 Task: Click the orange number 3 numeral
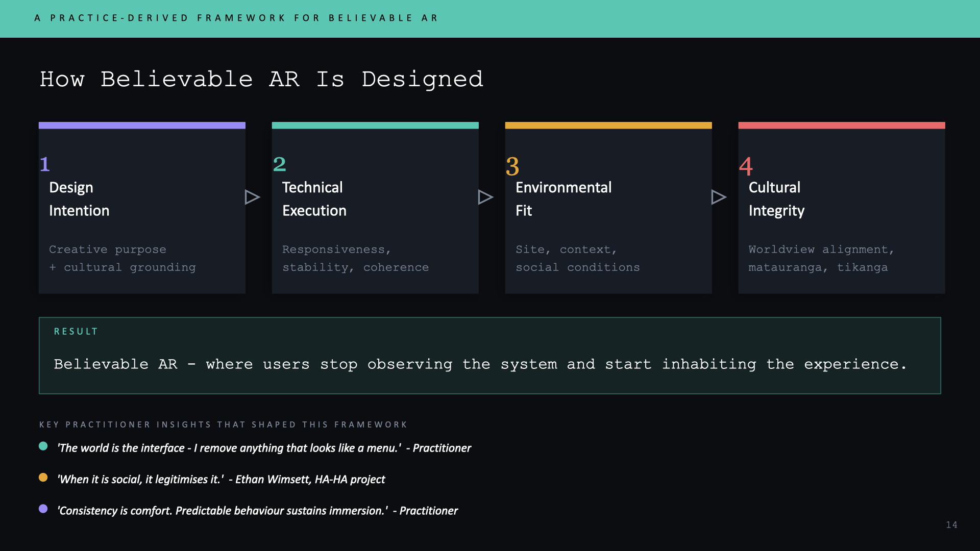click(512, 166)
